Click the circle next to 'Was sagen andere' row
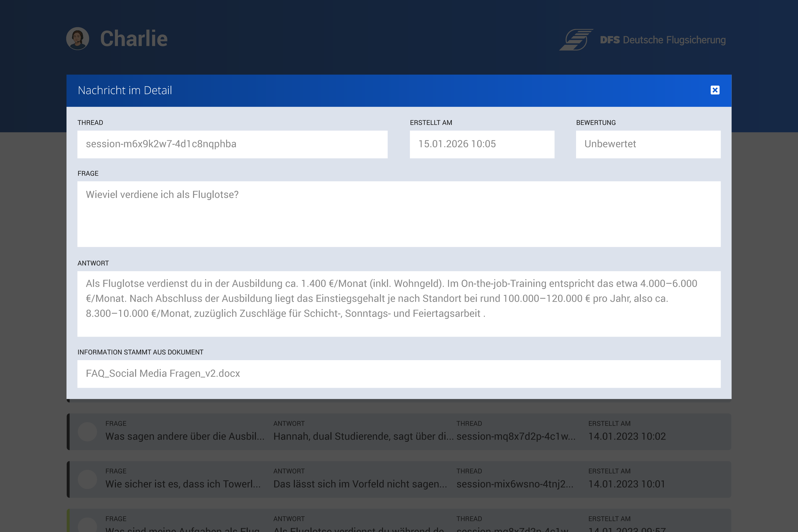Viewport: 798px width, 532px height. click(87, 432)
